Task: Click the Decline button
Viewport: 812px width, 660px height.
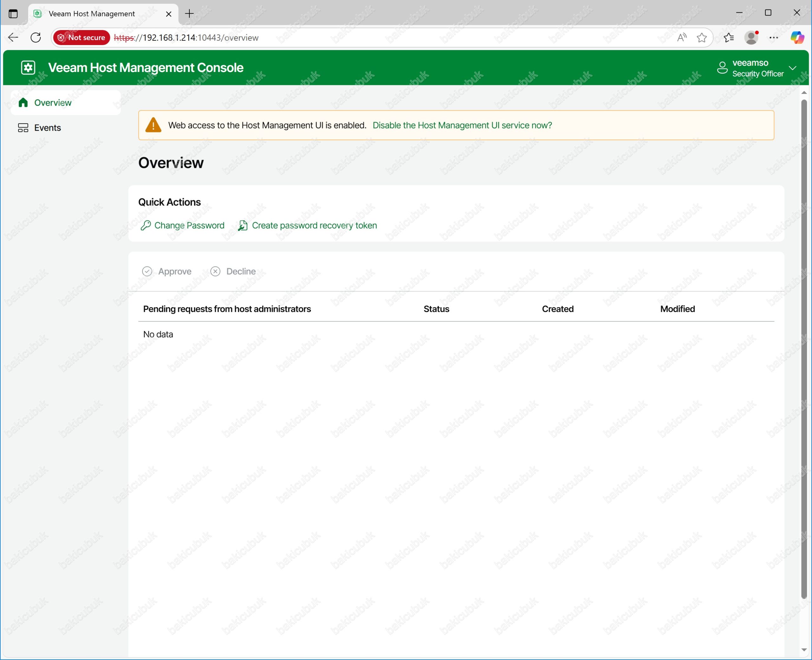Action: coord(233,271)
